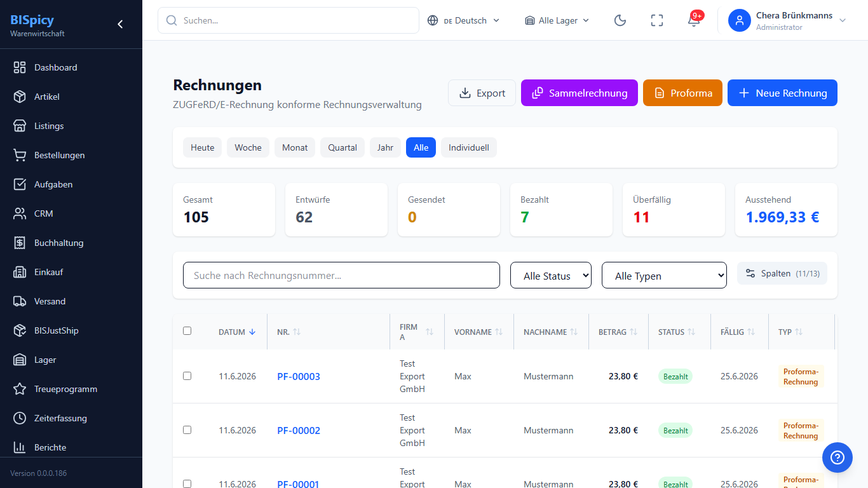Tick the checkbox for invoice PF-00002

(187, 430)
